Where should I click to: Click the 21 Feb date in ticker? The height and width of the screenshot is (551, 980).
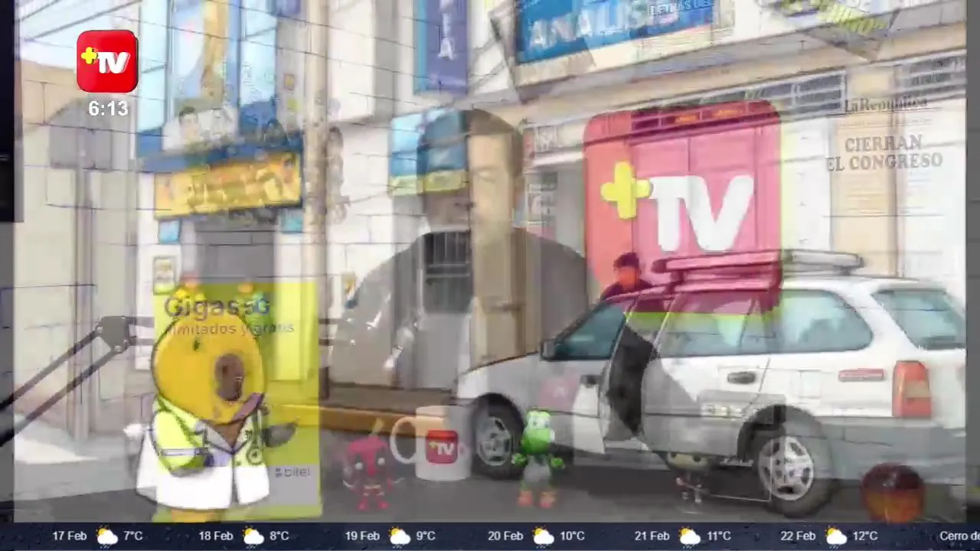[x=652, y=536]
